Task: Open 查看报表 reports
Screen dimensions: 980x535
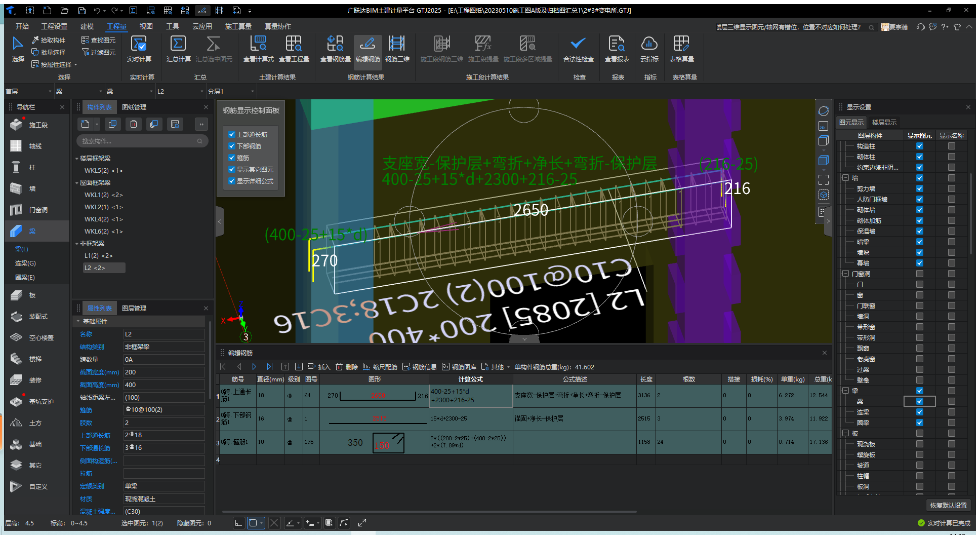Action: pyautogui.click(x=617, y=49)
